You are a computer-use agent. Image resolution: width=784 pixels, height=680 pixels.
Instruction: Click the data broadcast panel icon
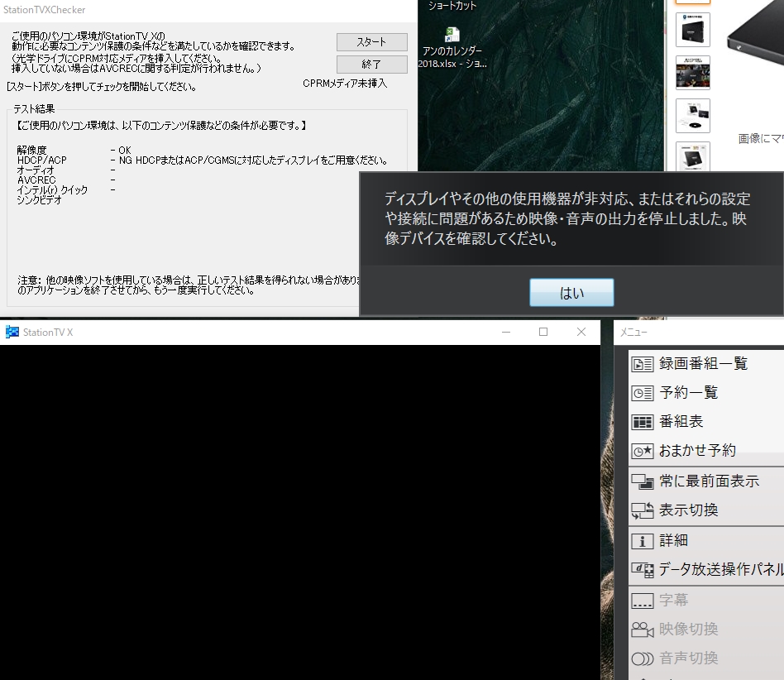(643, 570)
